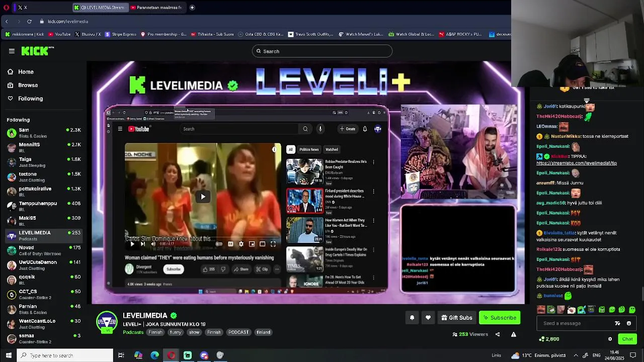
Task: Open Temppuhemppu channel in Following list
Action: click(x=44, y=206)
